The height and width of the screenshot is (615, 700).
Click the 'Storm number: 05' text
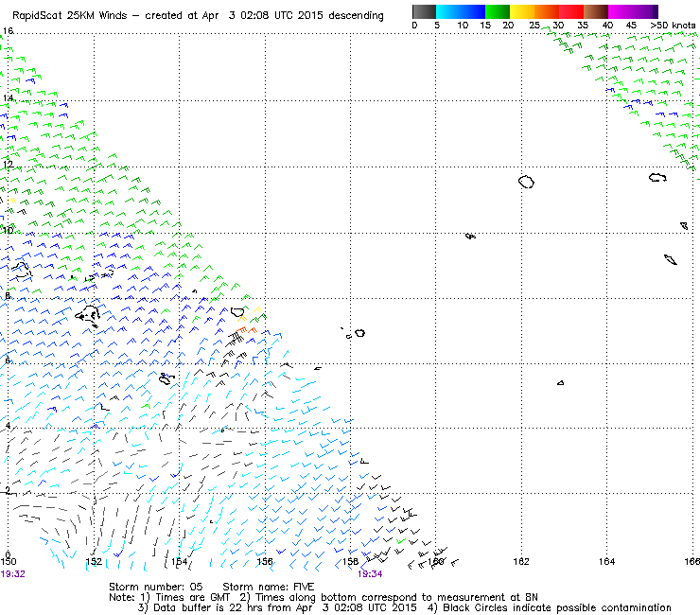pos(156,587)
